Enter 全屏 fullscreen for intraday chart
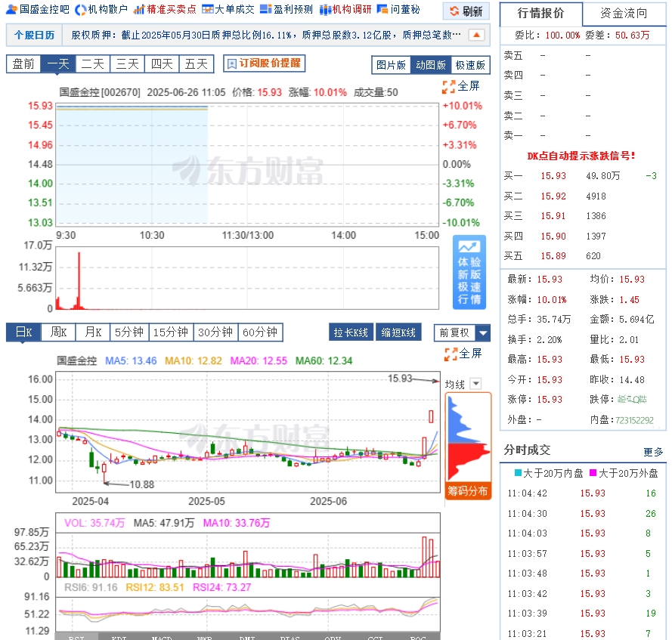 tap(460, 87)
